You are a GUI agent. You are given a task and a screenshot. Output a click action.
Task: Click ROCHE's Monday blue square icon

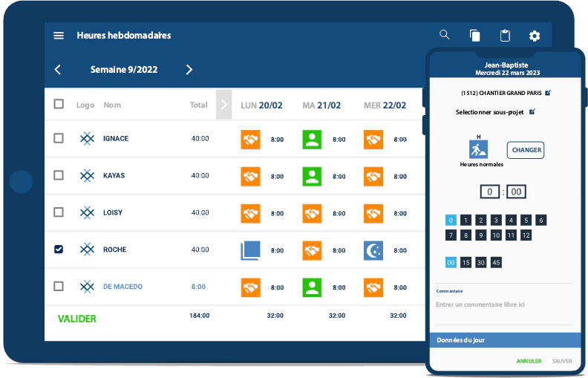coord(250,250)
